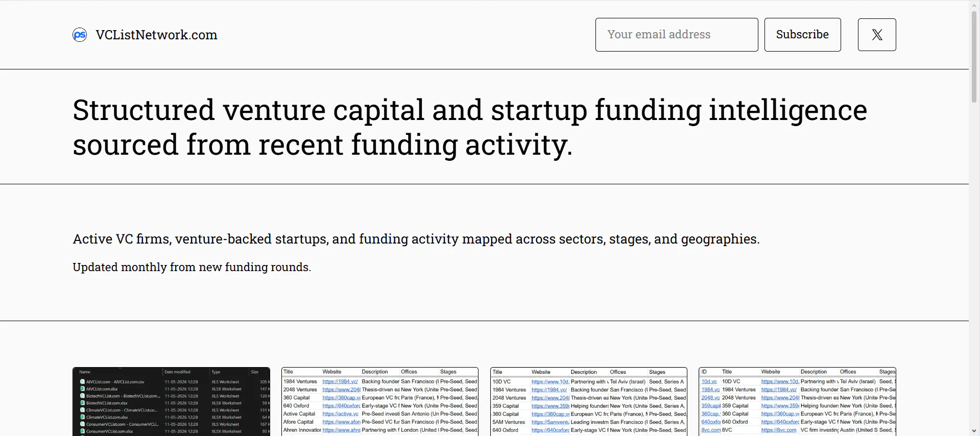Click the Subscribe button
Viewport: 980px width, 436px height.
click(x=802, y=35)
